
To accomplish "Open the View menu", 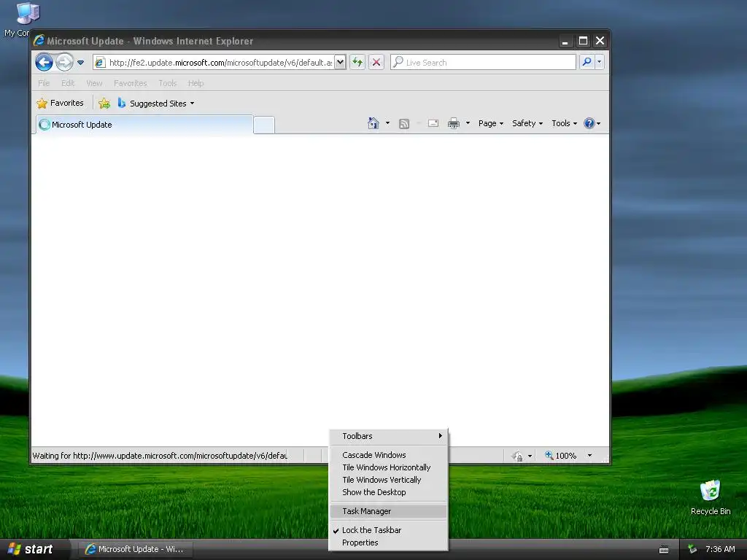I will 94,83.
